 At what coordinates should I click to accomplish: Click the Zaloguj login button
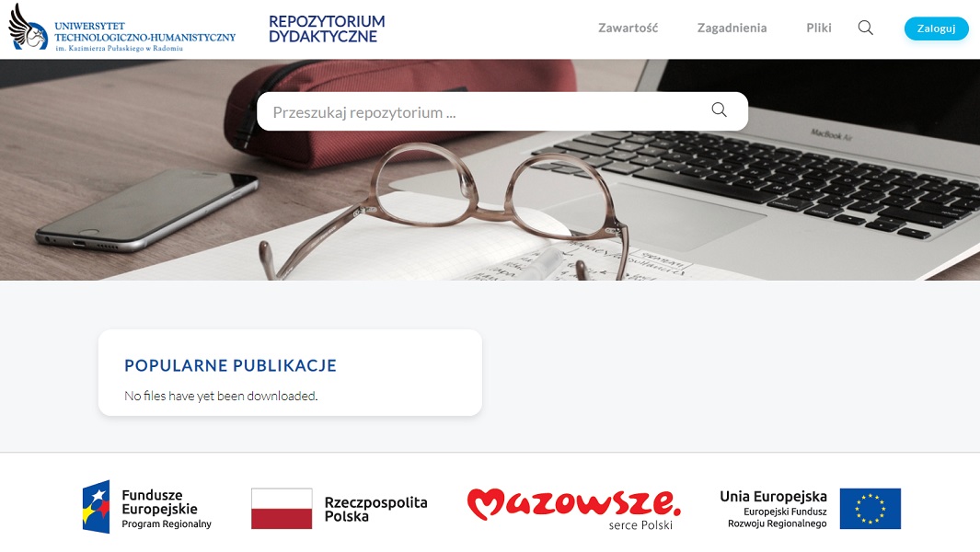point(936,29)
